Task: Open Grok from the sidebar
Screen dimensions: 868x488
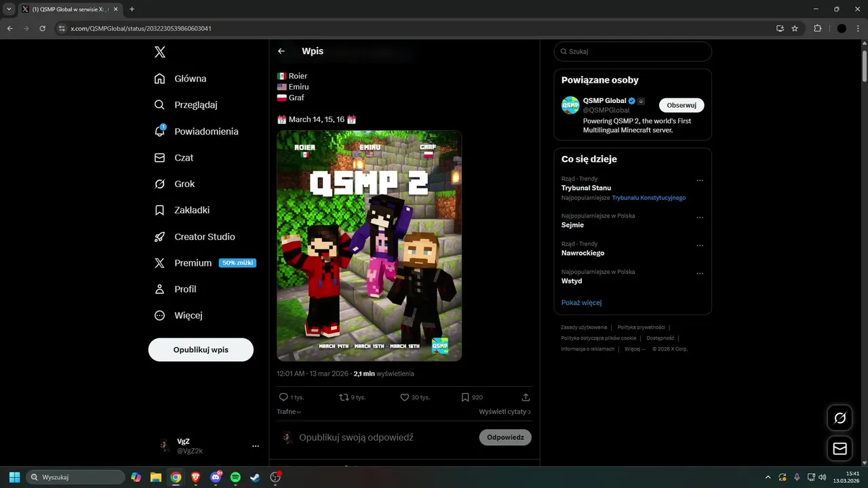Action: tap(174, 184)
